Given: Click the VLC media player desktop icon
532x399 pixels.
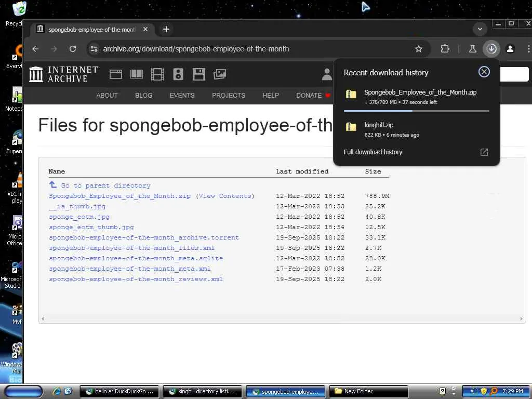Looking at the screenshot, I should (x=15, y=188).
